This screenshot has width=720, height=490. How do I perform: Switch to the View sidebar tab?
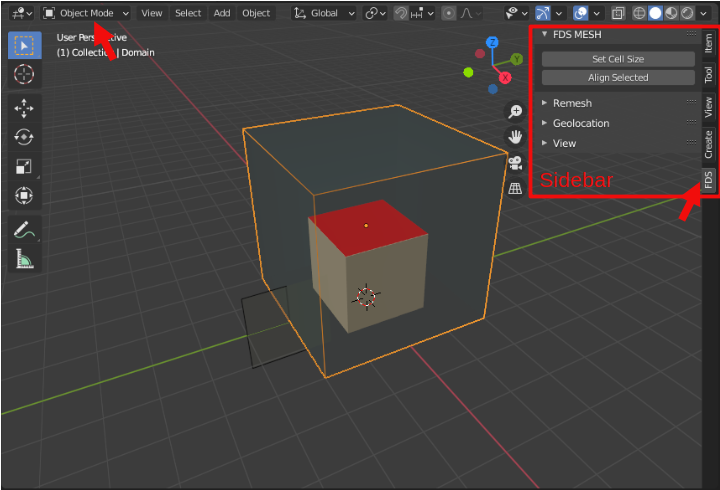point(709,107)
